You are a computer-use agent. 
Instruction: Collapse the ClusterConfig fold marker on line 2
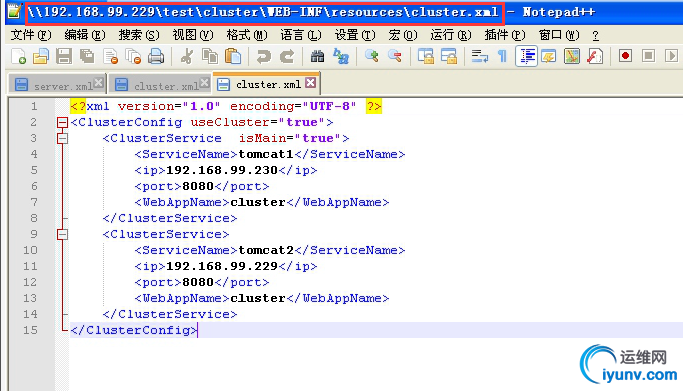coord(62,122)
